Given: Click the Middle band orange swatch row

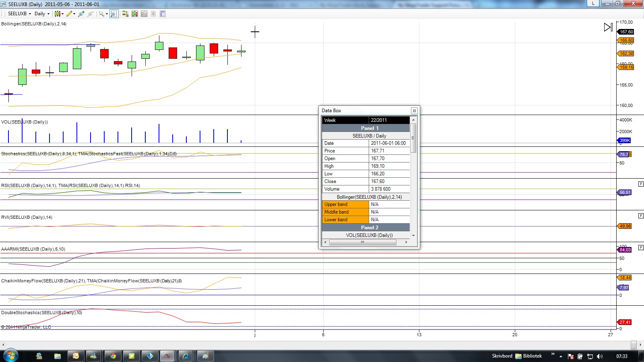Looking at the screenshot, I should (345, 212).
